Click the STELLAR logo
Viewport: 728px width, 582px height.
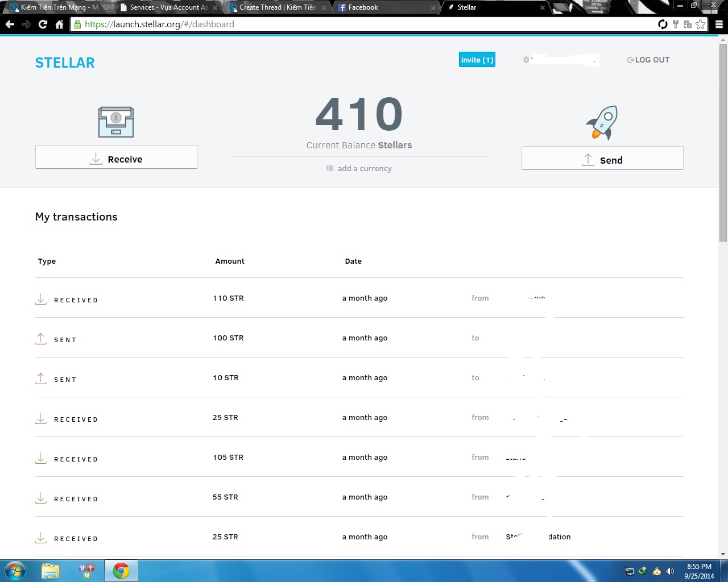65,63
